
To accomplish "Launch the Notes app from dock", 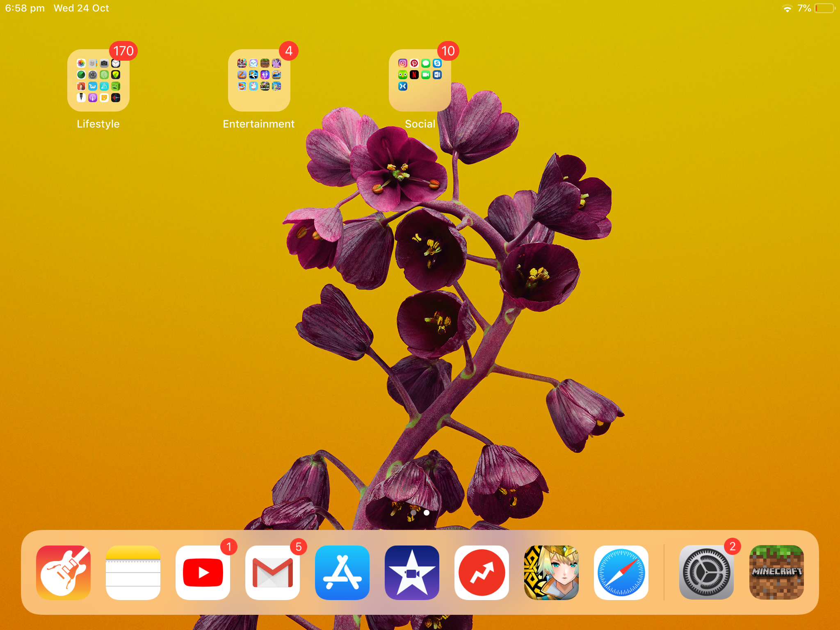I will coord(133,573).
